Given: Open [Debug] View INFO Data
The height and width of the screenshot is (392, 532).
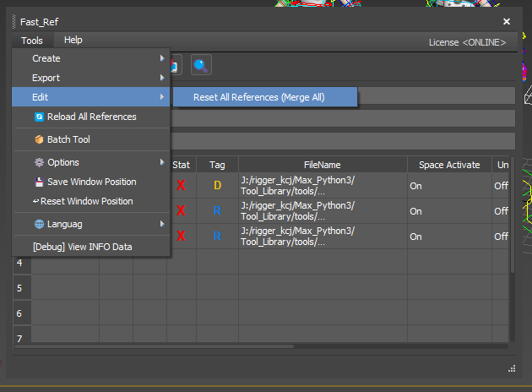Looking at the screenshot, I should tap(82, 247).
